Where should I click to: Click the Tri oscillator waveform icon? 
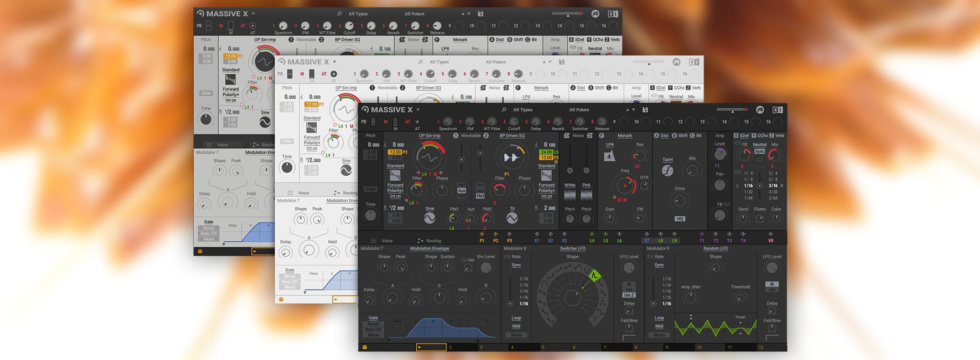pos(512,218)
